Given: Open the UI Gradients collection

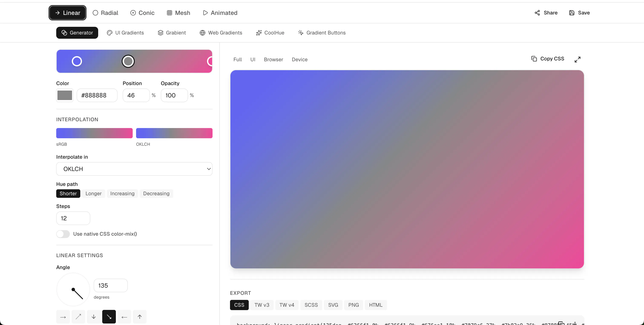Looking at the screenshot, I should click(125, 33).
